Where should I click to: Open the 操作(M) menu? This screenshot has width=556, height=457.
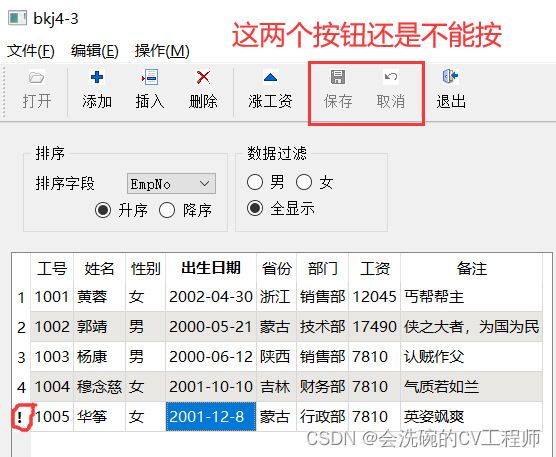pyautogui.click(x=162, y=51)
